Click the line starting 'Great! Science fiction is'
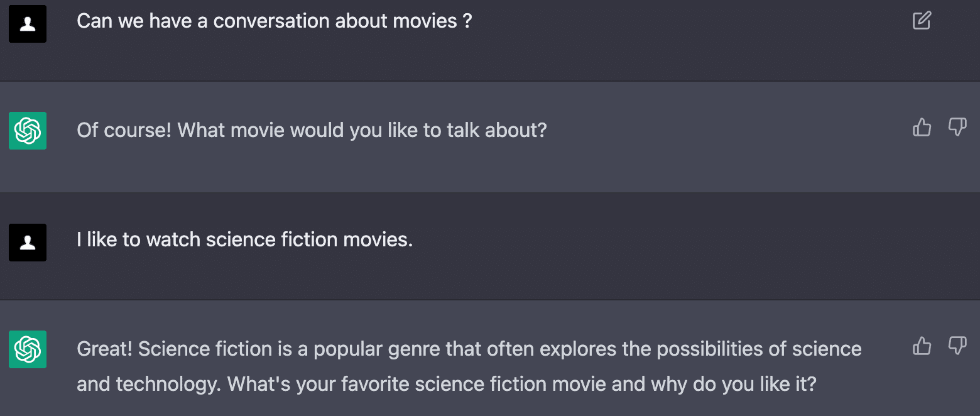The image size is (980, 416). (469, 349)
